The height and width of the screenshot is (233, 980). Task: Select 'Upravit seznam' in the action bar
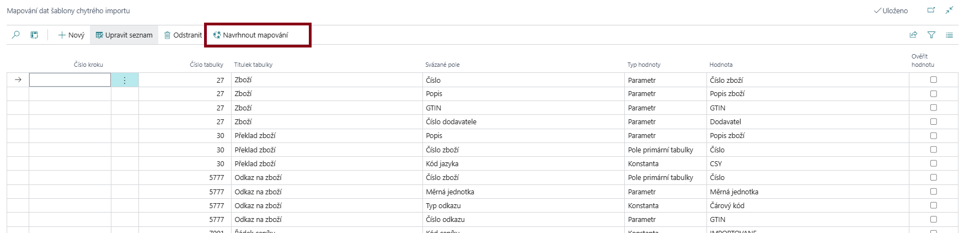pyautogui.click(x=124, y=35)
